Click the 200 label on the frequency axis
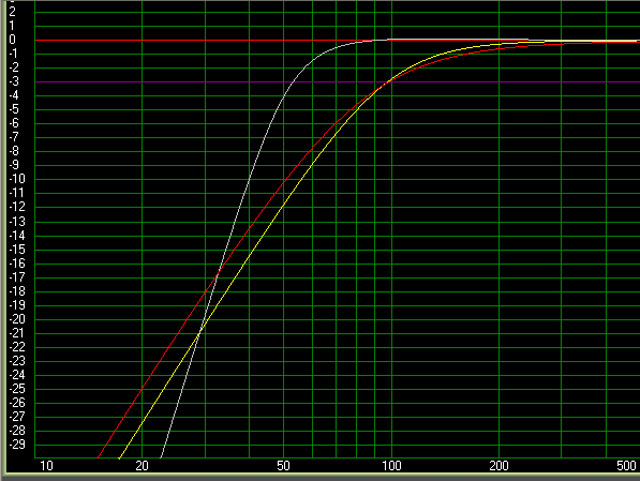The image size is (640, 481). coord(499,467)
